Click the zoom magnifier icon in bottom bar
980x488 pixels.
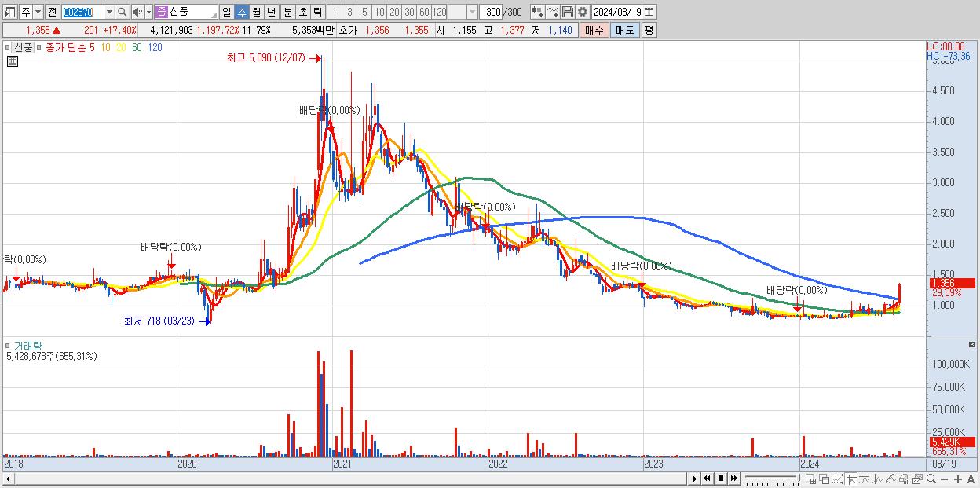(931, 479)
